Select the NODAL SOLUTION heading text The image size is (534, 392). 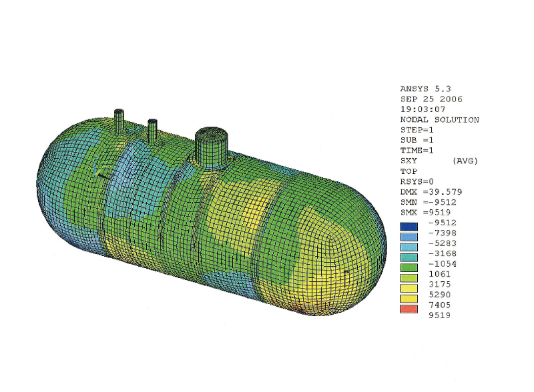click(x=434, y=118)
